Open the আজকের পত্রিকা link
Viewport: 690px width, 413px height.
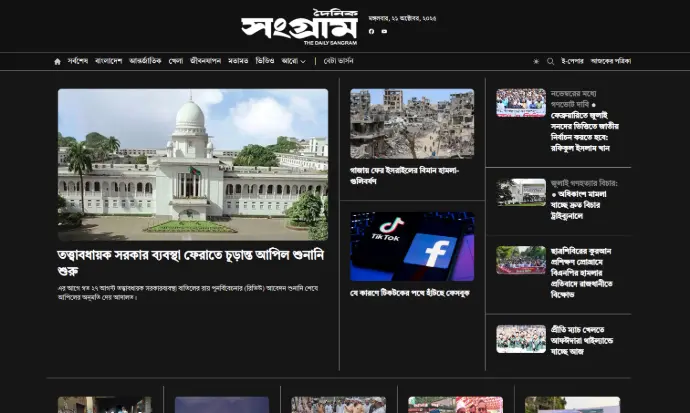610,61
